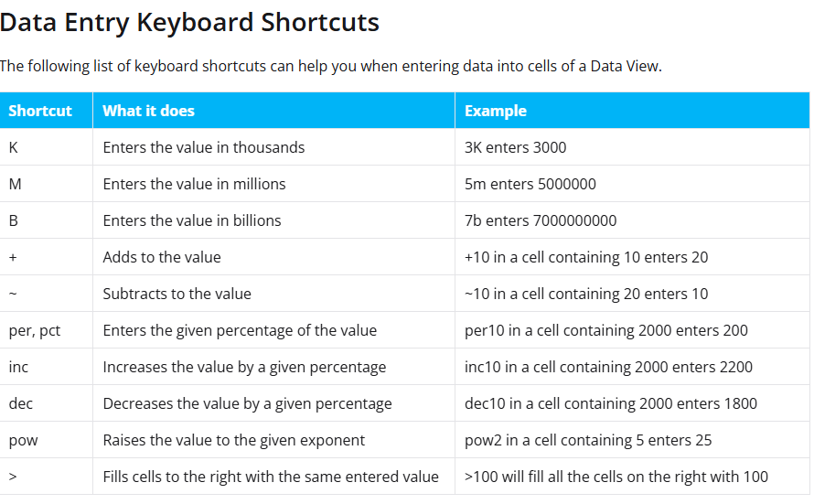Click the dec10 example cell
Viewport: 814px width, 504px height.
(x=611, y=403)
